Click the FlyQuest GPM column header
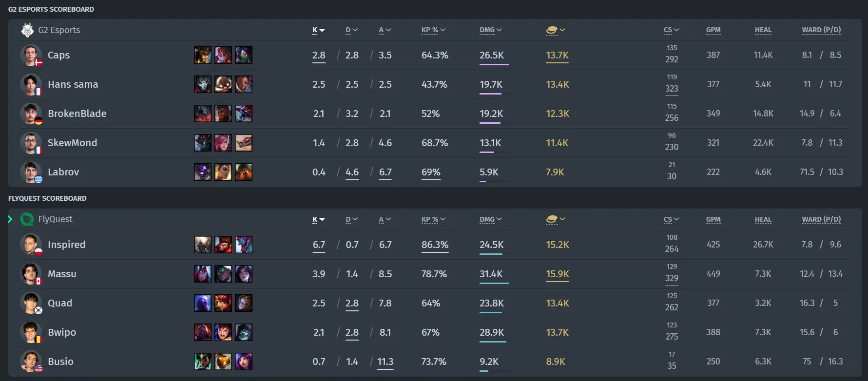Image resolution: width=868 pixels, height=381 pixels. click(x=713, y=219)
